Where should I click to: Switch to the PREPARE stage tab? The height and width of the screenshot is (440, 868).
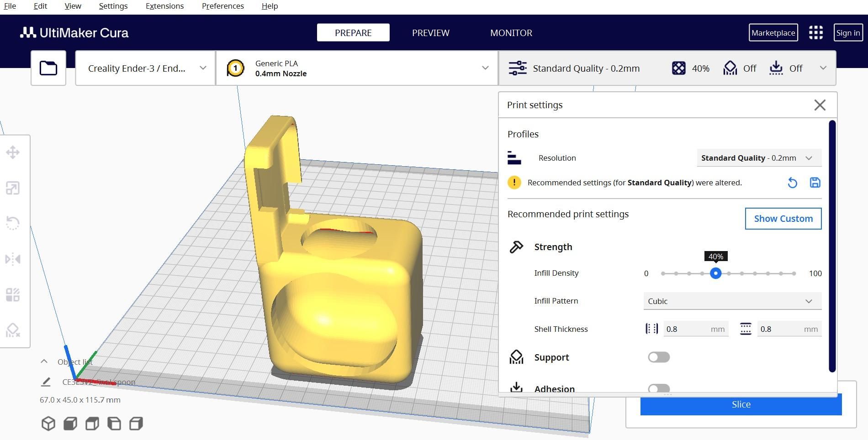(x=353, y=32)
